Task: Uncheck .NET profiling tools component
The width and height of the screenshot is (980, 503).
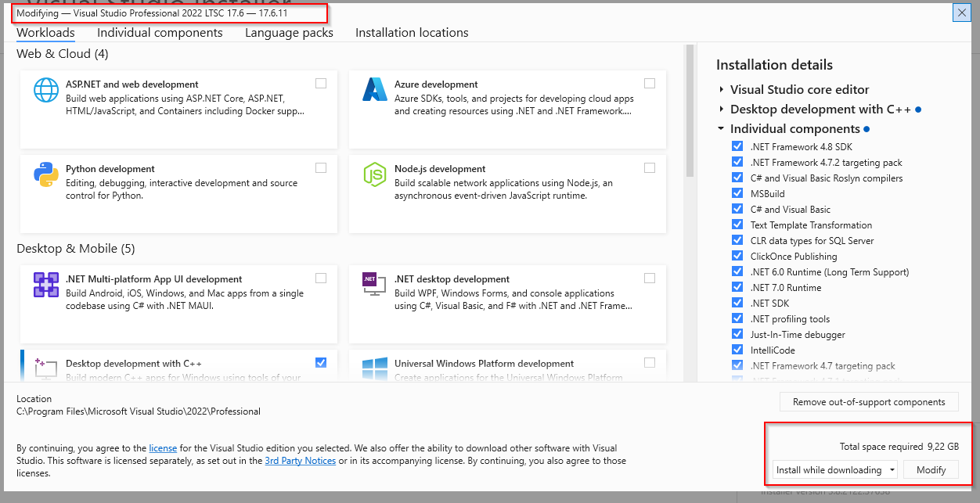Action: [x=737, y=319]
